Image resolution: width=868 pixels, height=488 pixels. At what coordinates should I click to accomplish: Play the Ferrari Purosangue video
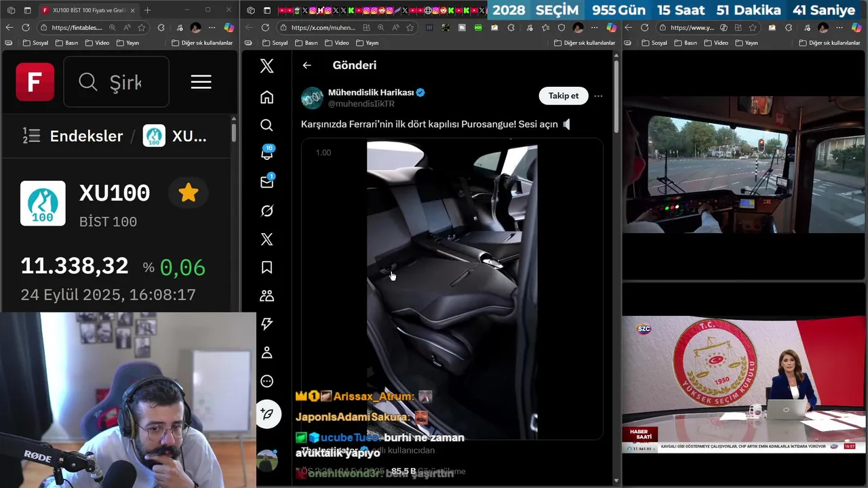coord(452,290)
